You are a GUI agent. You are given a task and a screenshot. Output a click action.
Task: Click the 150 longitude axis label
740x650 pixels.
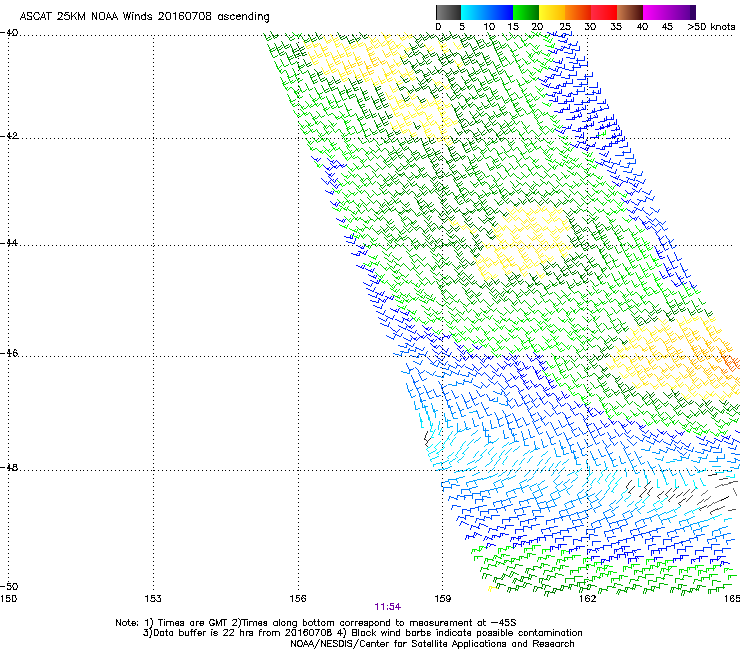(8, 599)
